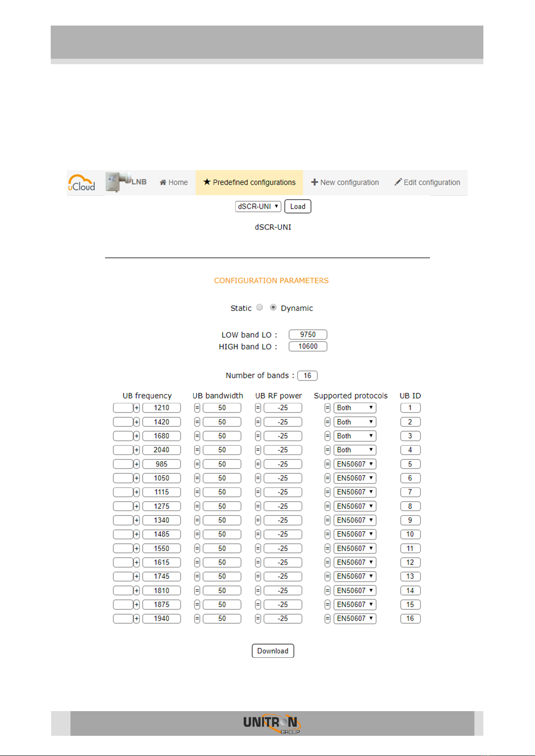Viewport: 535px width, 756px height.
Task: Click the UB frequency field showing 2040
Action: click(x=162, y=450)
